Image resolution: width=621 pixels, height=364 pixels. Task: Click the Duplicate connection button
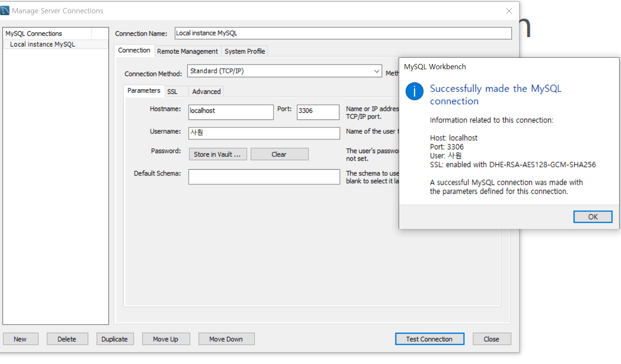click(x=115, y=339)
